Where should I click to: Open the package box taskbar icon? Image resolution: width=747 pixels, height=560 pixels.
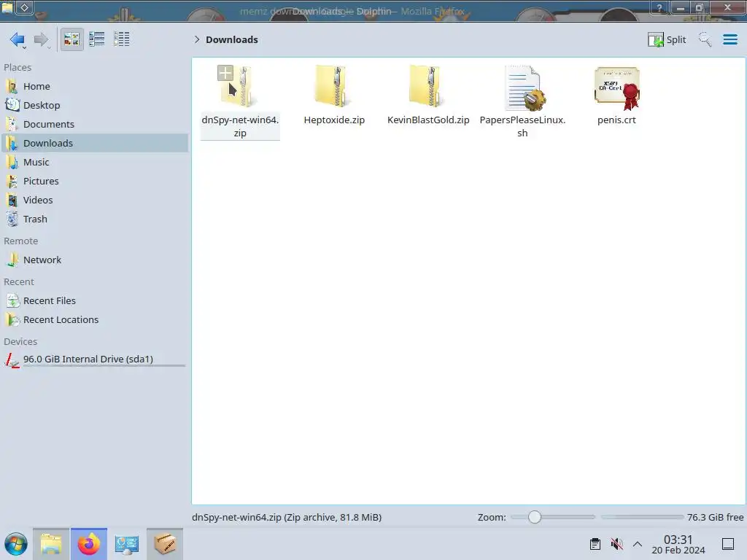(x=165, y=544)
